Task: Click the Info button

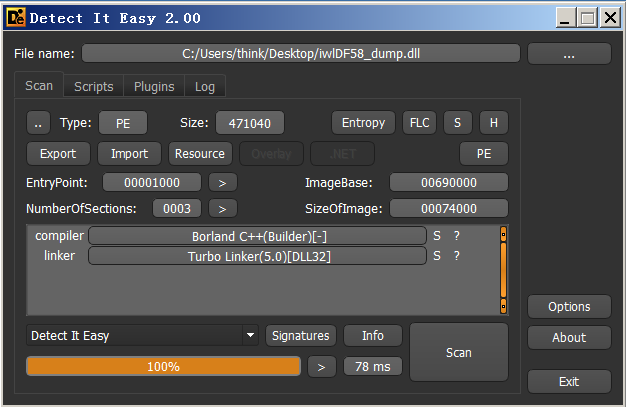Action: click(373, 336)
